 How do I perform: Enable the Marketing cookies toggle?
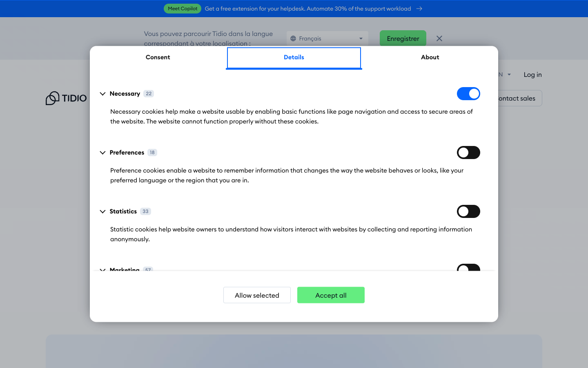(468, 269)
